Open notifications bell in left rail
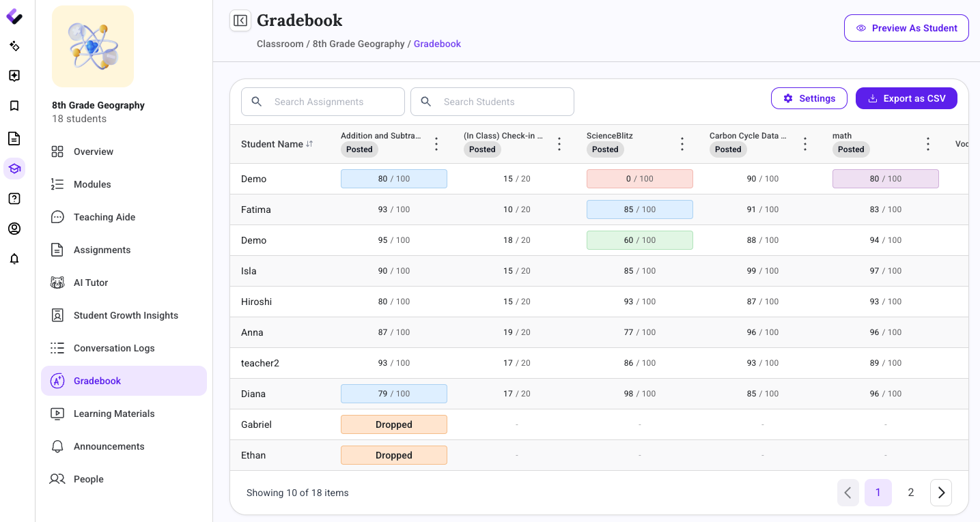This screenshot has height=522, width=980. point(14,259)
